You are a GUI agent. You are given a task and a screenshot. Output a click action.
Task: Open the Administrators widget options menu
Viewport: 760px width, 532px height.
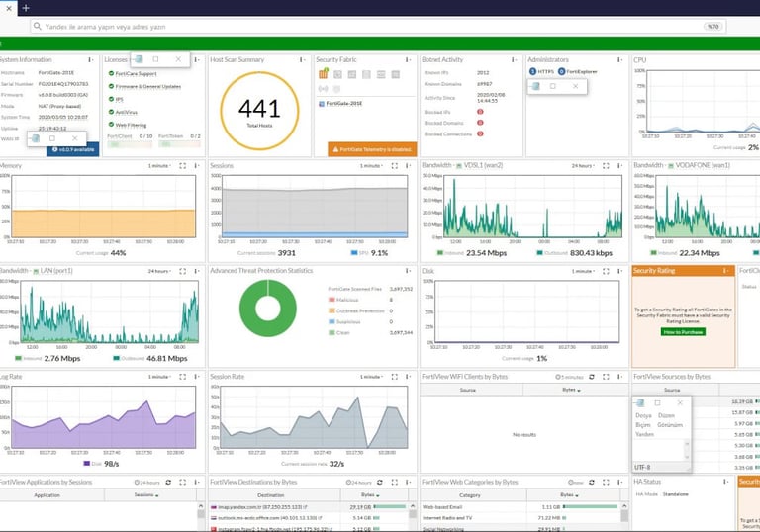pos(619,59)
